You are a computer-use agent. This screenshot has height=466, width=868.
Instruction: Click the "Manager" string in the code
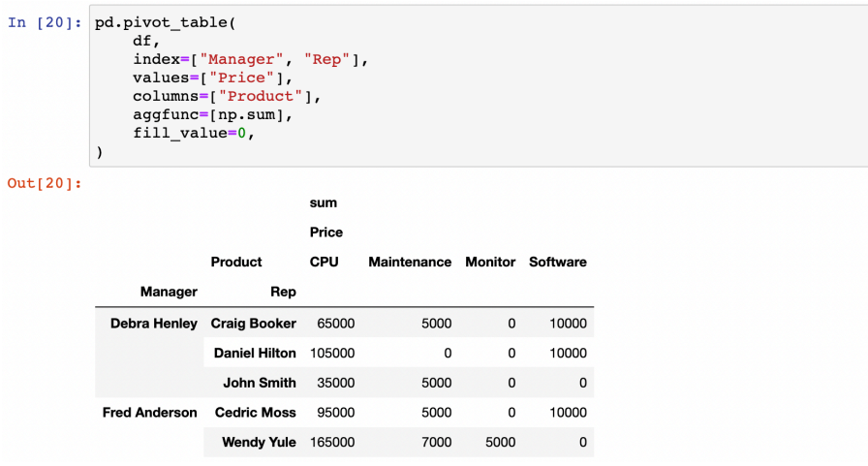pyautogui.click(x=241, y=59)
